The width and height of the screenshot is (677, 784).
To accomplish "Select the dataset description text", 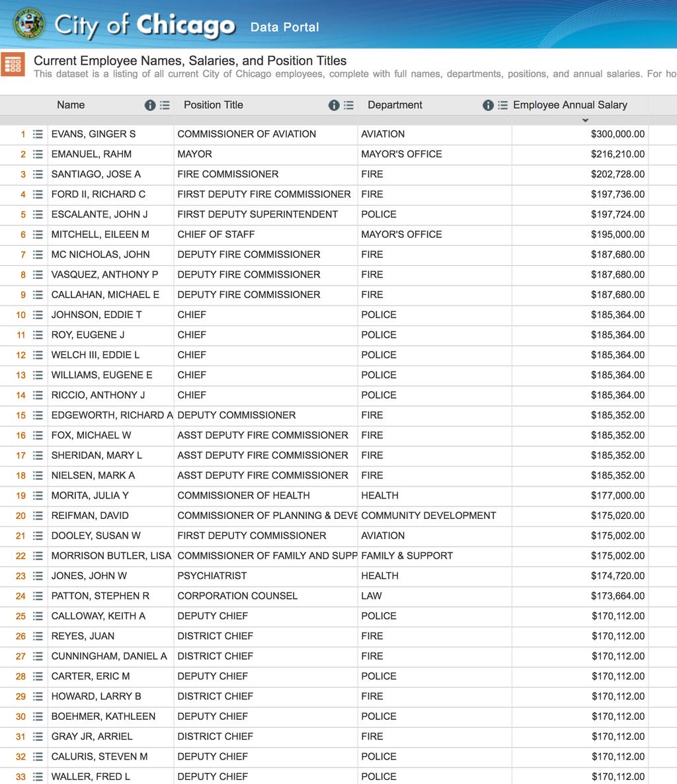I will (355, 74).
